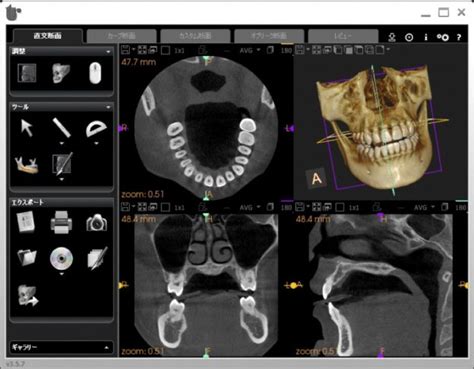Click fit-to-view icon in axial view toolbar
Image resolution: width=474 pixels, height=369 pixels.
(x=142, y=50)
